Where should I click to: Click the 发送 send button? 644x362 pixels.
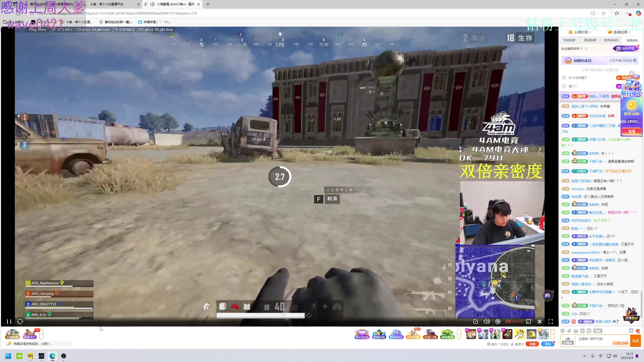click(635, 341)
